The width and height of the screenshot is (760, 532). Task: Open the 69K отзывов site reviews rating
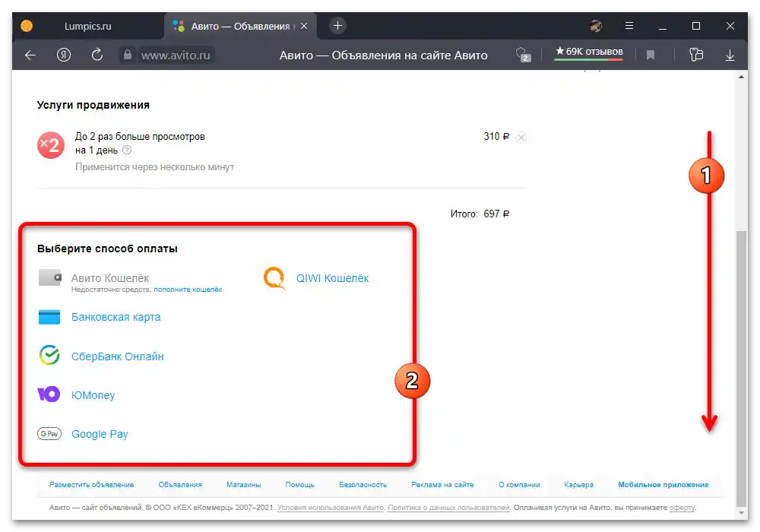[589, 52]
